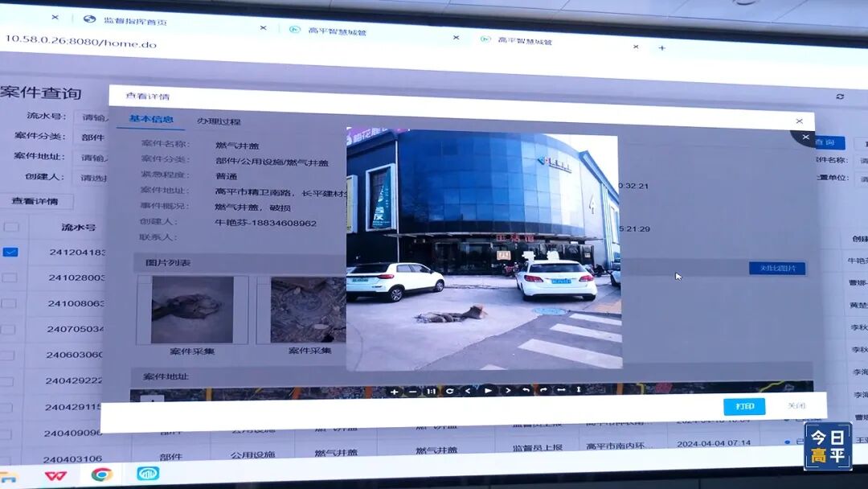This screenshot has width=868, height=489.
Task: Switch to the 办理过程 tab
Action: (x=219, y=121)
